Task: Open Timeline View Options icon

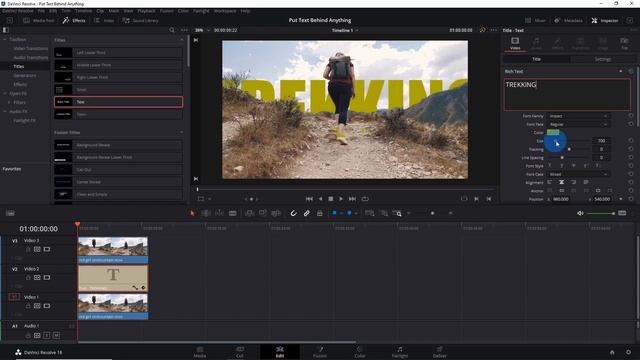Action: [x=10, y=213]
